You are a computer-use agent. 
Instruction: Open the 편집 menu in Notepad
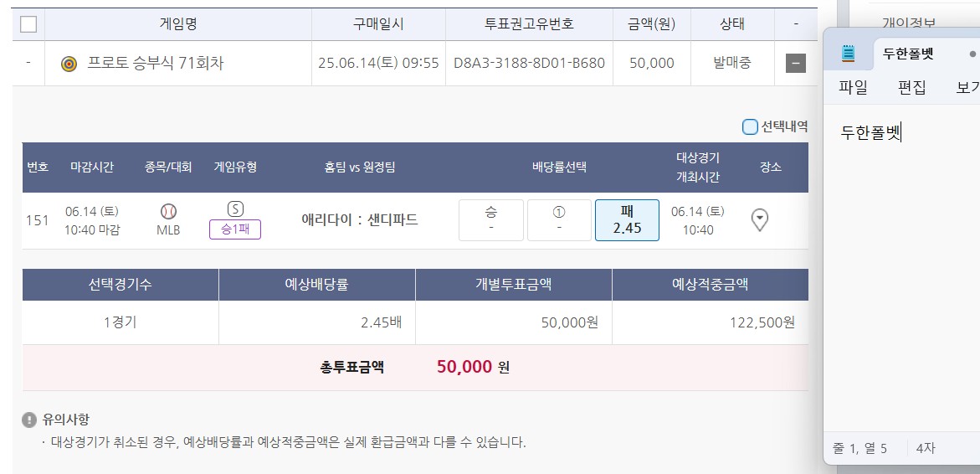point(911,87)
